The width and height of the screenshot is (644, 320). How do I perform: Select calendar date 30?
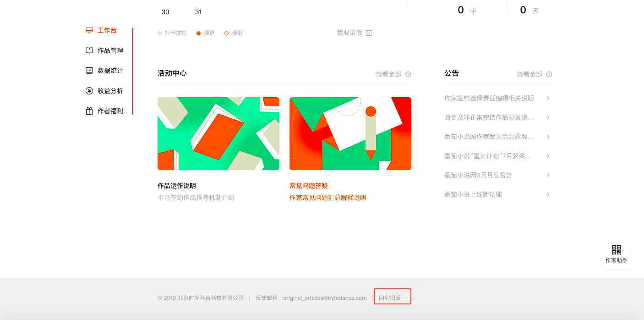(165, 12)
